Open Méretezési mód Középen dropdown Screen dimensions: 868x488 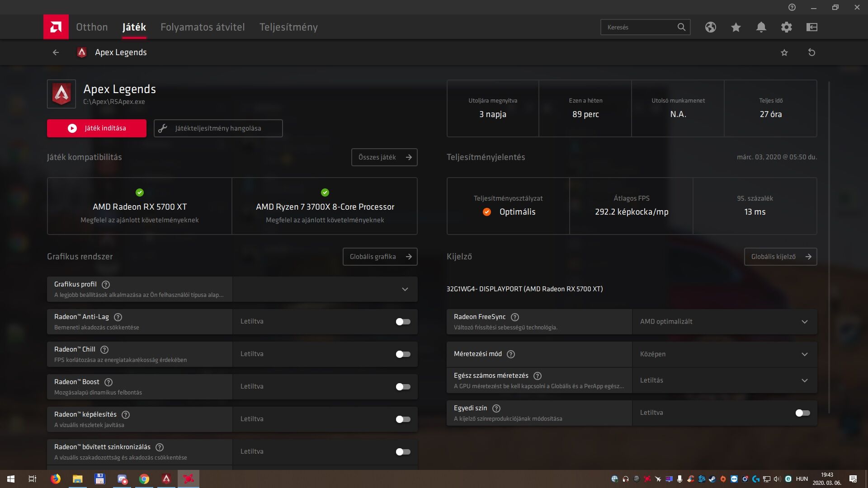click(725, 354)
